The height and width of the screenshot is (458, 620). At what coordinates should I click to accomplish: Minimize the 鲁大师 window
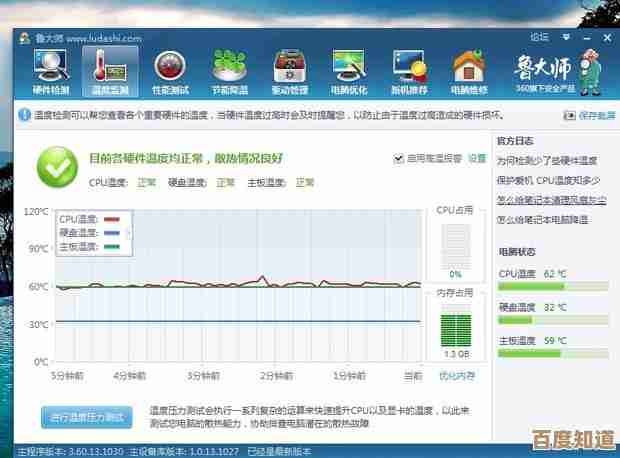pos(587,38)
